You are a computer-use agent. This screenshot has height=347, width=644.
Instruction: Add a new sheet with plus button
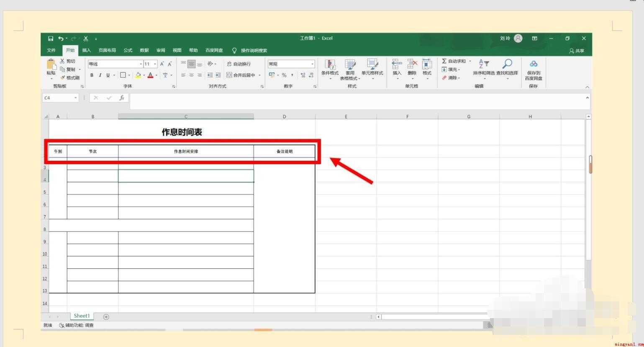(106, 317)
